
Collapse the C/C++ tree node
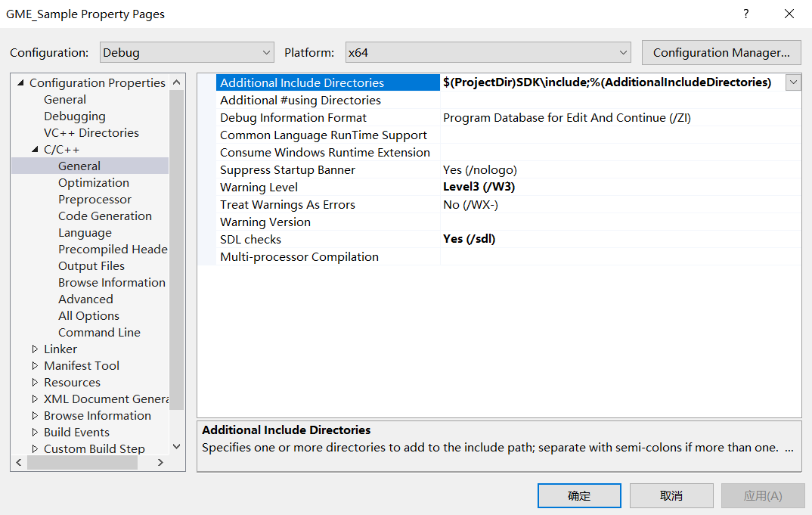click(35, 150)
